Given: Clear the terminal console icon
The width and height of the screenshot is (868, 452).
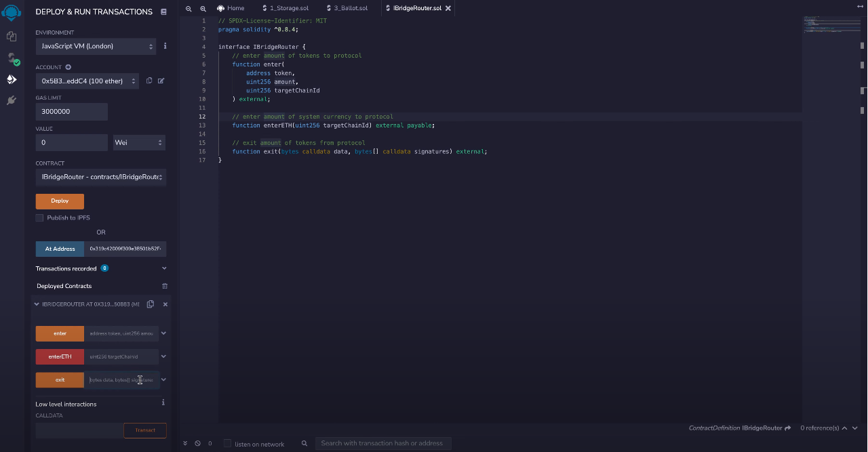Looking at the screenshot, I should (x=198, y=443).
